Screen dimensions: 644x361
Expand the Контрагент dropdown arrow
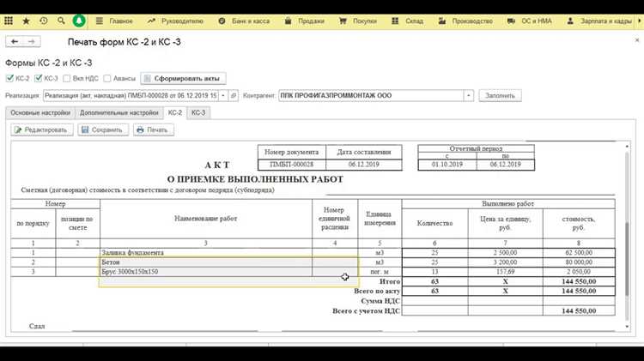pyautogui.click(x=469, y=95)
